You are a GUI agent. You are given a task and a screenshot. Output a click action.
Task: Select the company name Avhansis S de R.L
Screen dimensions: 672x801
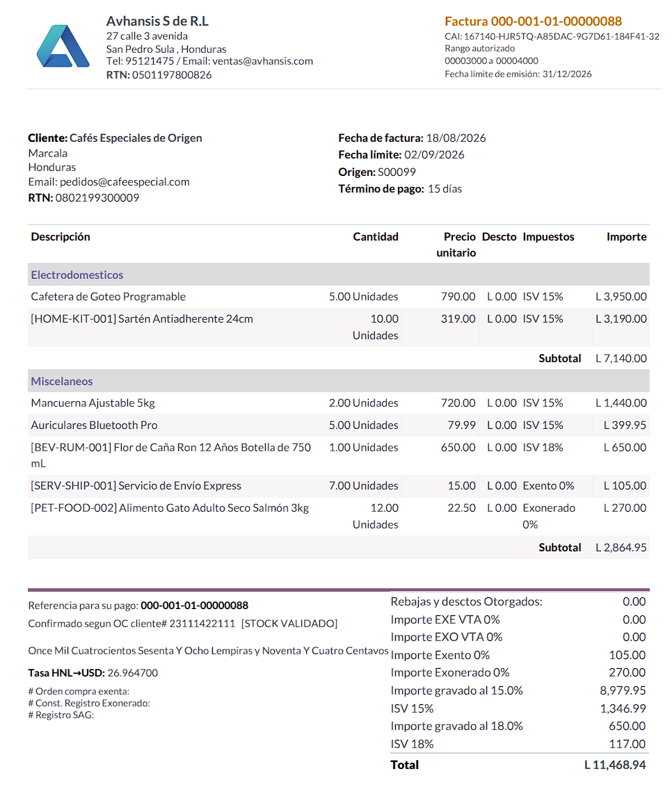click(157, 21)
